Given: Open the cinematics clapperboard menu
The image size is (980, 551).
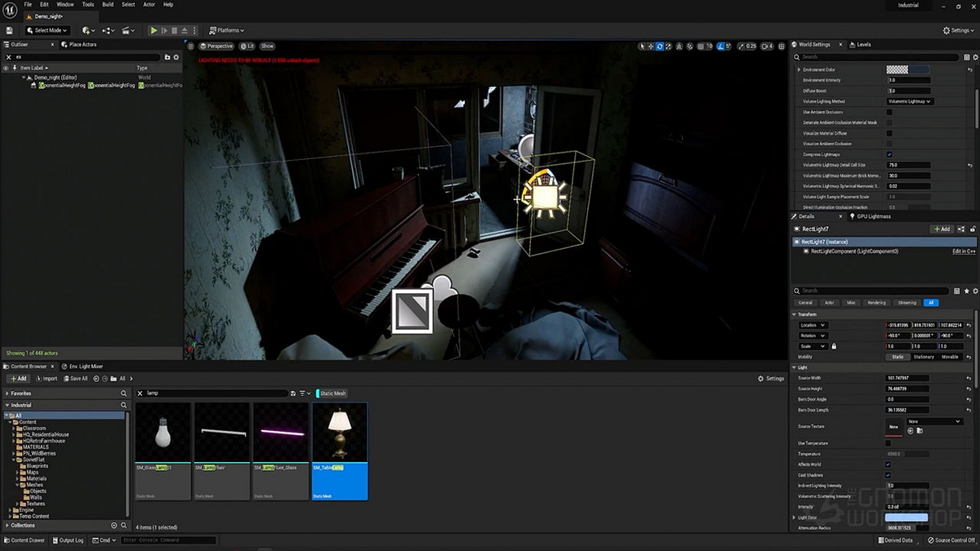Looking at the screenshot, I should click(x=128, y=30).
